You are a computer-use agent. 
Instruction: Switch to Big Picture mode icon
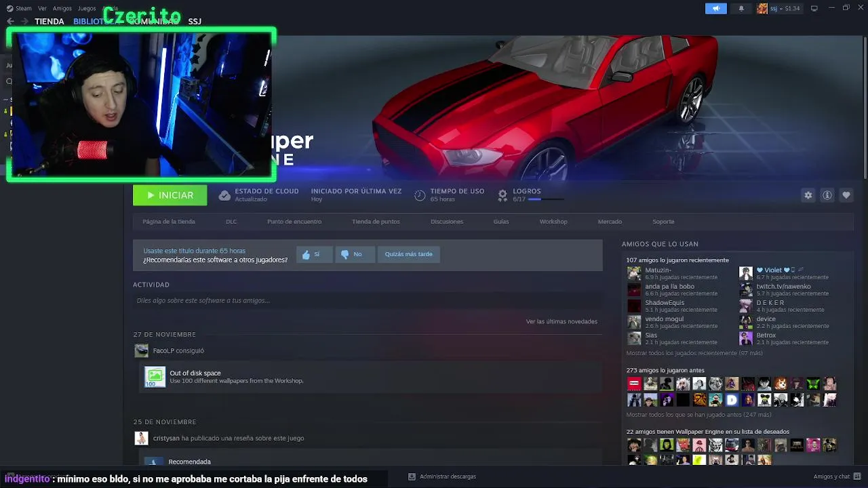click(814, 8)
